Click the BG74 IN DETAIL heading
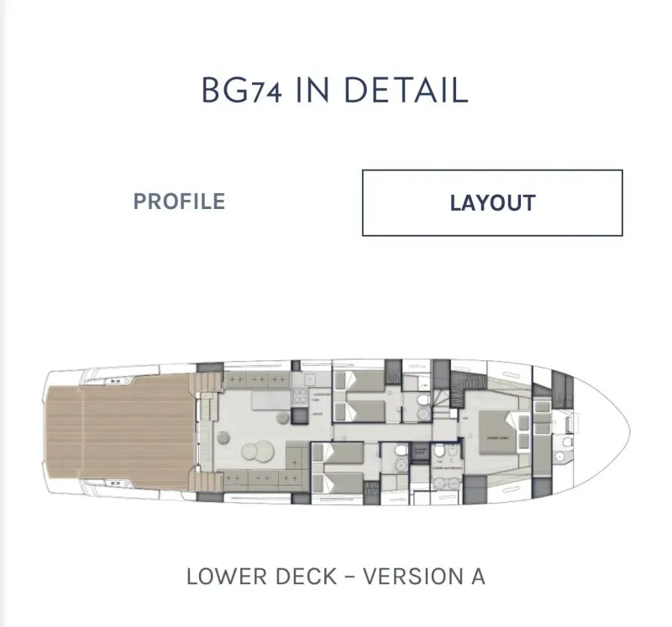 click(x=335, y=90)
